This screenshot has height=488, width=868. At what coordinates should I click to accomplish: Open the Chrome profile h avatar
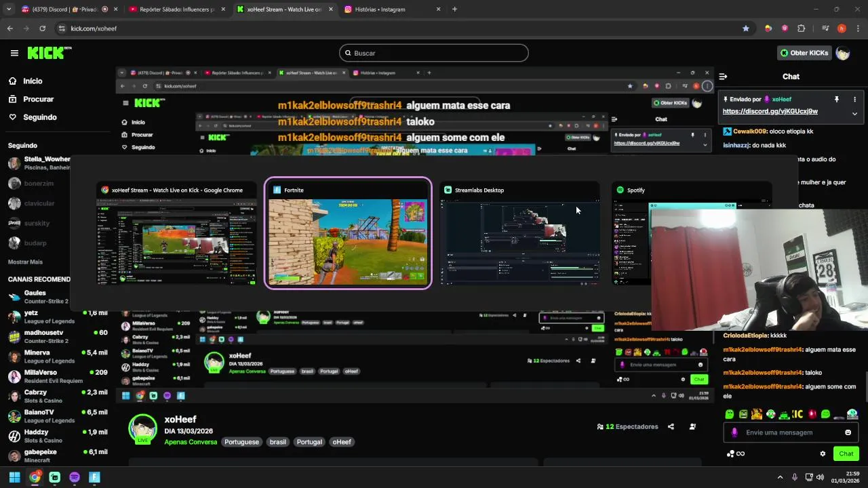tap(842, 28)
